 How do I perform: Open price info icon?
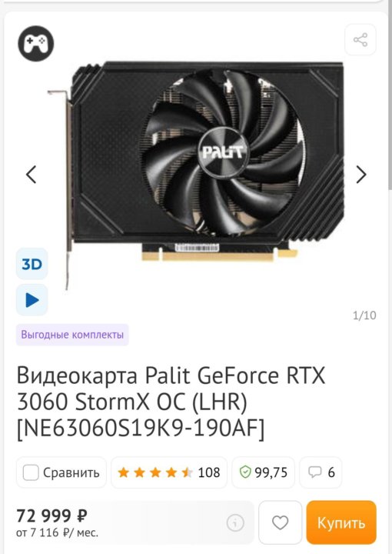tap(235, 522)
